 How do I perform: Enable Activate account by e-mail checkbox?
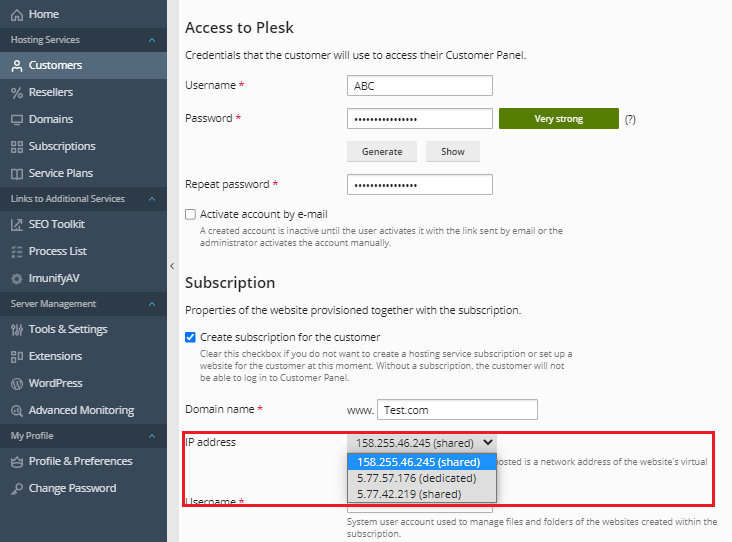(x=191, y=214)
